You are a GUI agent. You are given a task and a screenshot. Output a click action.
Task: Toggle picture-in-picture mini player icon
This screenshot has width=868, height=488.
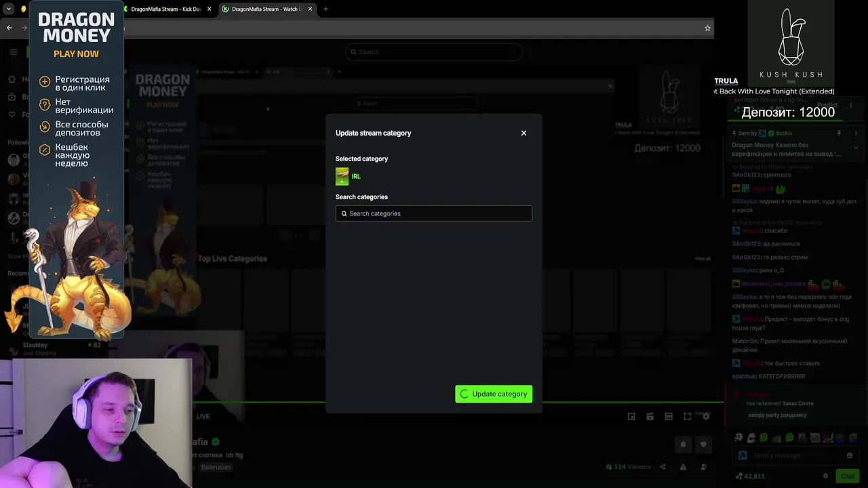(x=631, y=416)
